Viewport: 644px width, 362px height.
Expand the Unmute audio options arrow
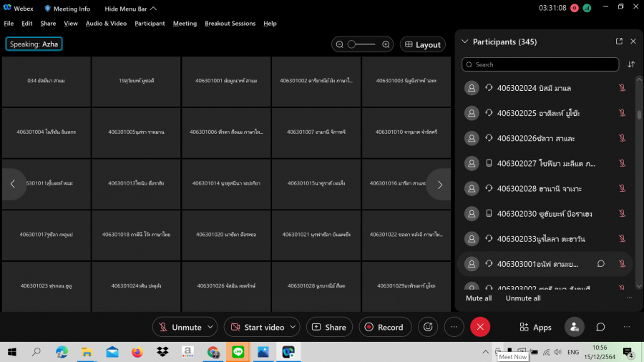[210, 327]
